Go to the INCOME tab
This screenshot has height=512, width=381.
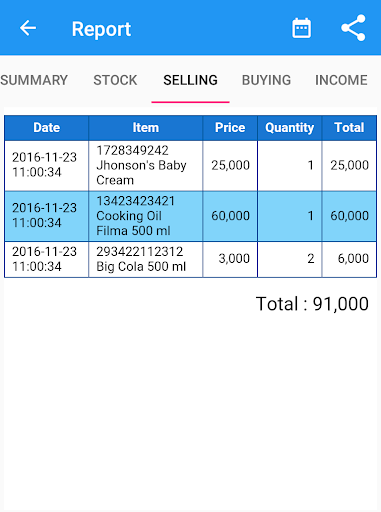pos(341,80)
